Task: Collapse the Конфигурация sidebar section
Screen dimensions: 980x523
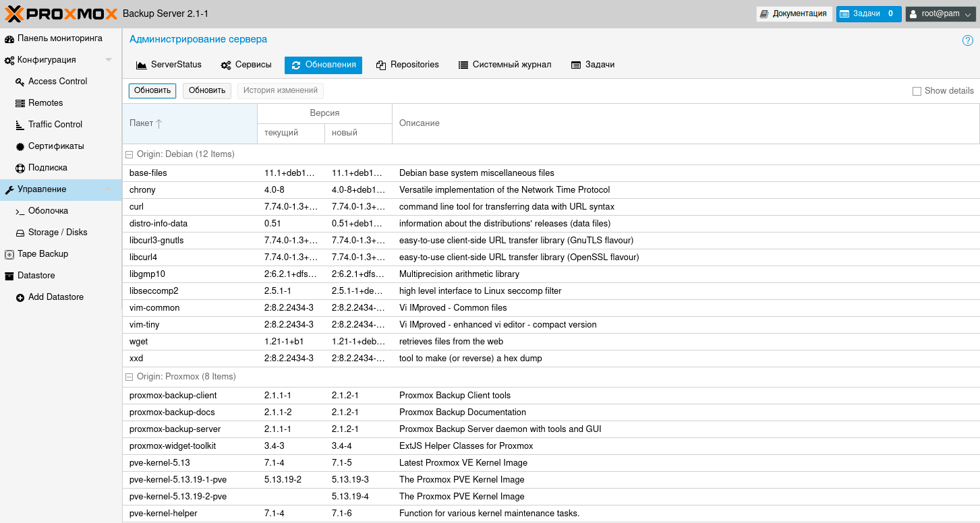Action: 109,60
